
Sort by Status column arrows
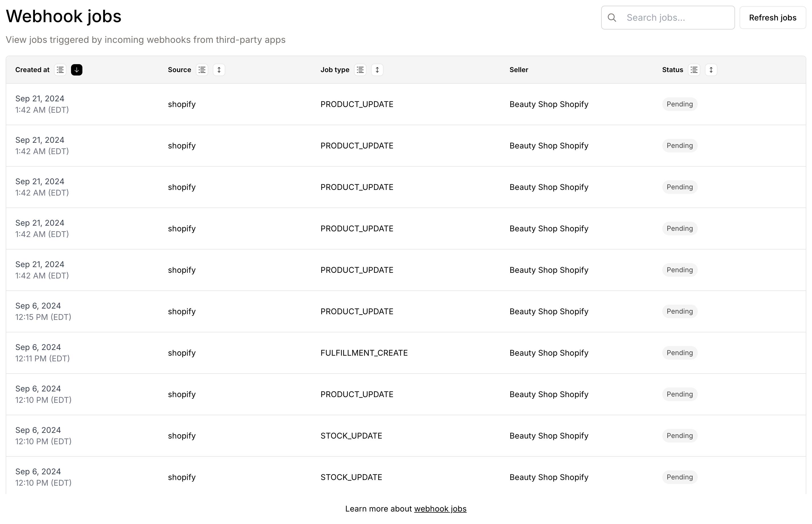711,70
